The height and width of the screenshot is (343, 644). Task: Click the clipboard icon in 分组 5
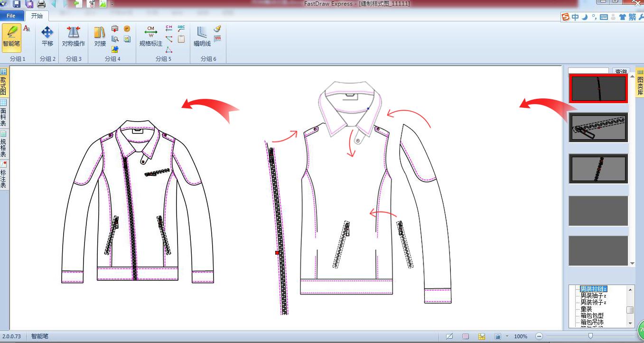(181, 39)
